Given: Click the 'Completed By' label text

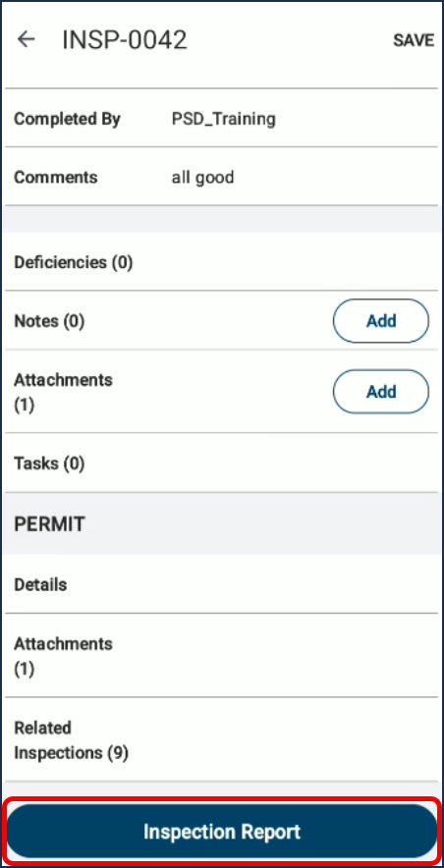Looking at the screenshot, I should click(67, 119).
